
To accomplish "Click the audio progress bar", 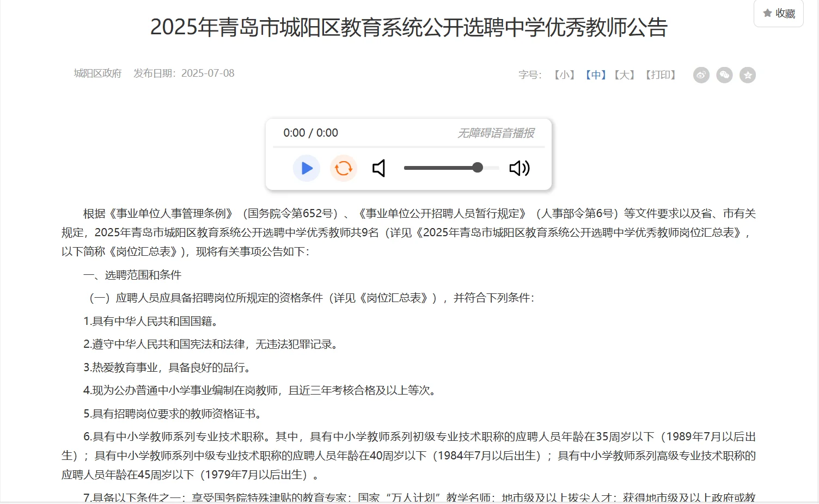I will tap(408, 146).
